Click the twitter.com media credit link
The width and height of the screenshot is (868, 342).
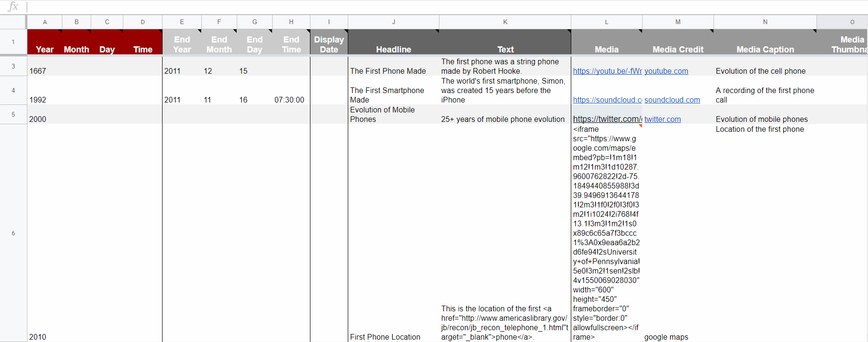(x=662, y=119)
